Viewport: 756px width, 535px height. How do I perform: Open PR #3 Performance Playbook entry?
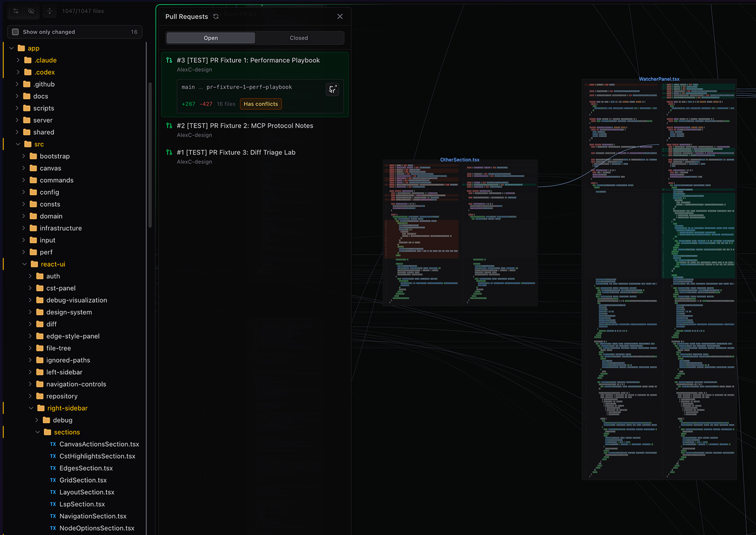point(255,84)
